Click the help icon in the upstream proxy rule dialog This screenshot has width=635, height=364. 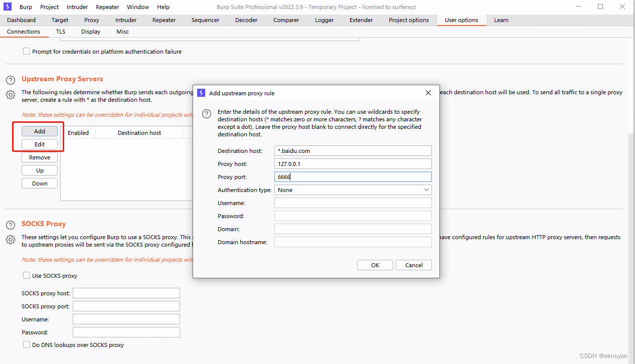[207, 114]
